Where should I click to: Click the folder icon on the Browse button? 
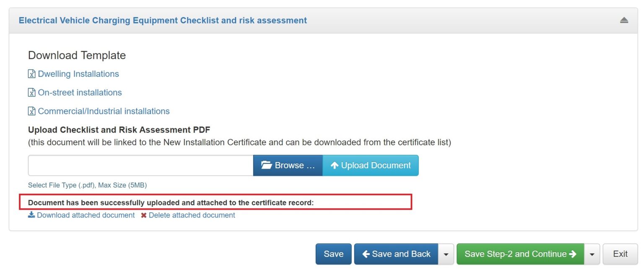coord(266,165)
